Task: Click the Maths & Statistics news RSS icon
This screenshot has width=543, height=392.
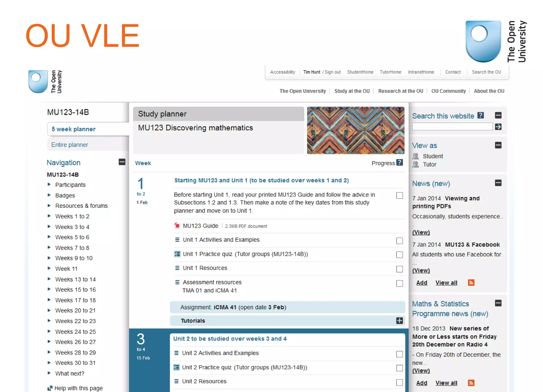Action: coord(471,383)
